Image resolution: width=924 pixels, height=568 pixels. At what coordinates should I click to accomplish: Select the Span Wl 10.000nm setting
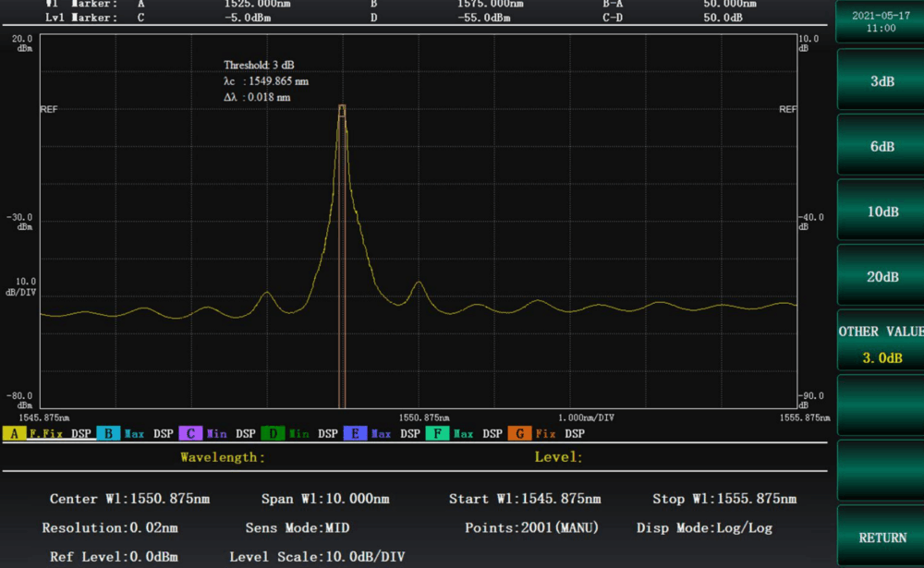click(x=325, y=499)
